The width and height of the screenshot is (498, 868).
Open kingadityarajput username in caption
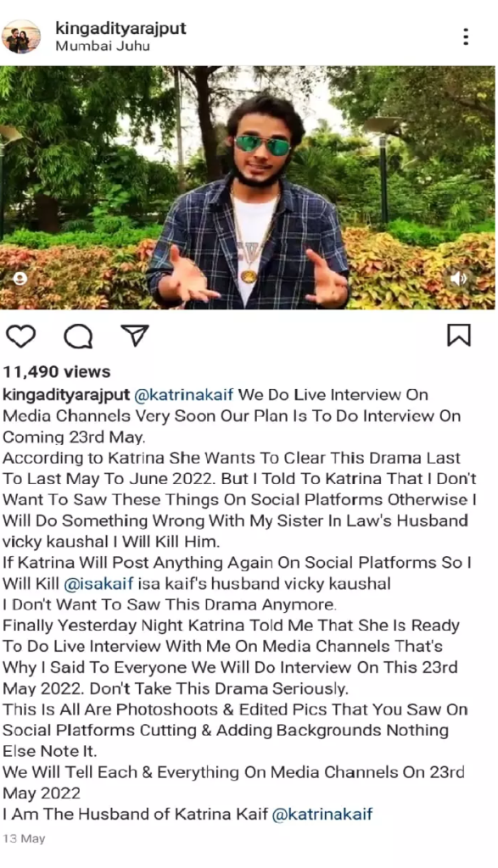coord(66,395)
